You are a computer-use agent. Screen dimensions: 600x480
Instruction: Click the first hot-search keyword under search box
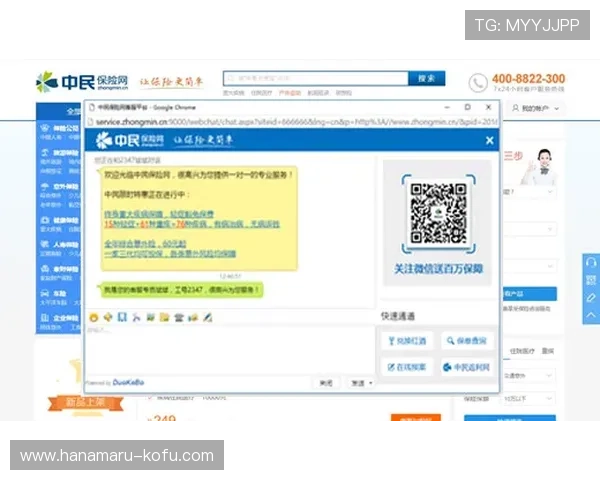(233, 93)
